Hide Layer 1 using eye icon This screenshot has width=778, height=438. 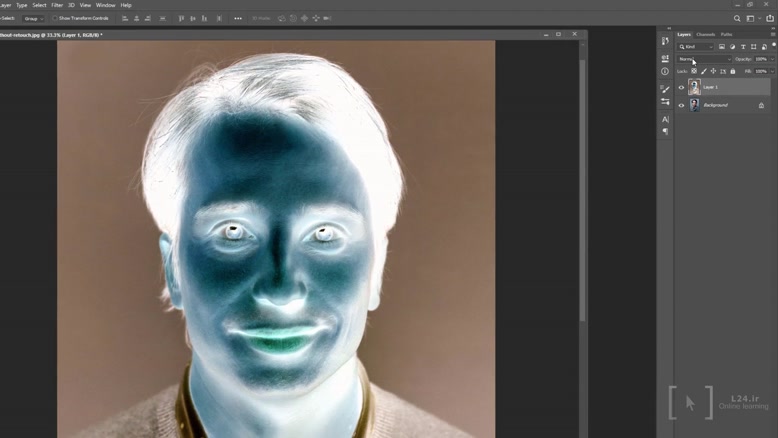pos(681,88)
